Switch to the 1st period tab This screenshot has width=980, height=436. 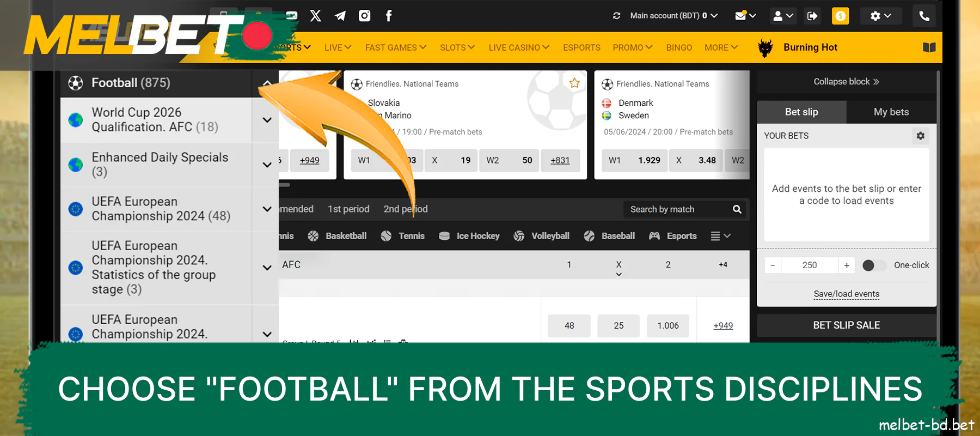point(348,209)
